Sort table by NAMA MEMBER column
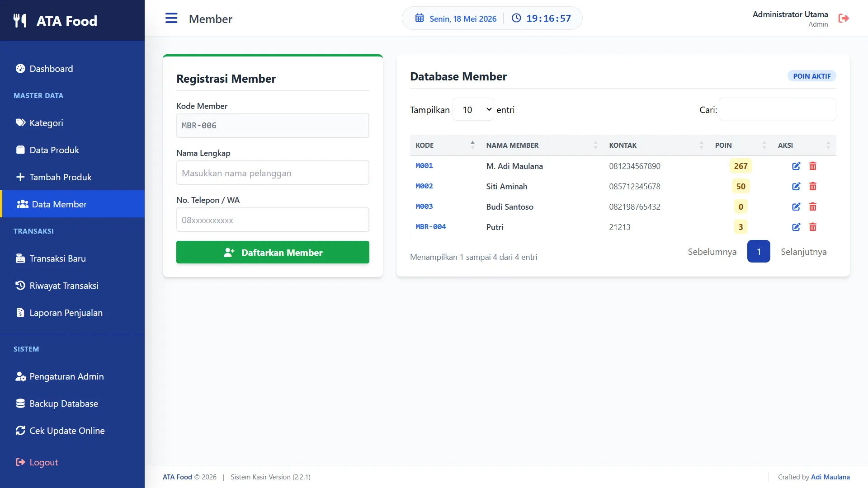Screen dimensions: 868x488 click(x=542, y=145)
